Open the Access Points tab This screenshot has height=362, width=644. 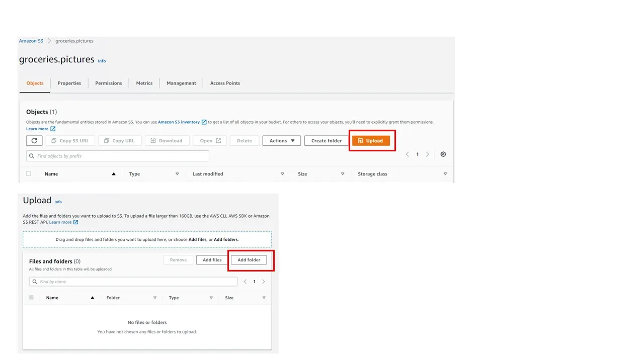[x=225, y=83]
